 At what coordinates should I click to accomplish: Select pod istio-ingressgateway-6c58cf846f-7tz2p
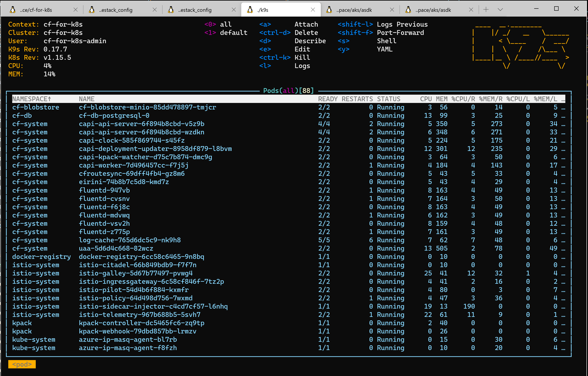point(289,282)
